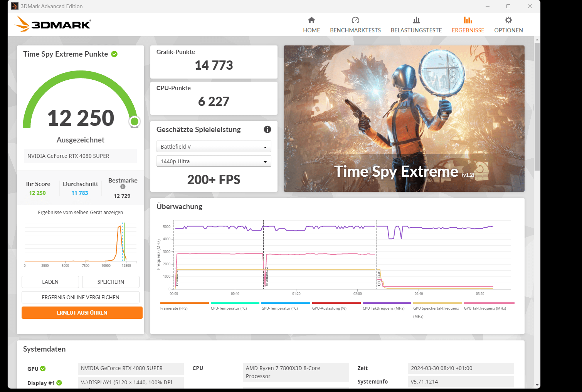
Task: Click the Time Spy Extreme artwork thumbnail
Action: (404, 119)
